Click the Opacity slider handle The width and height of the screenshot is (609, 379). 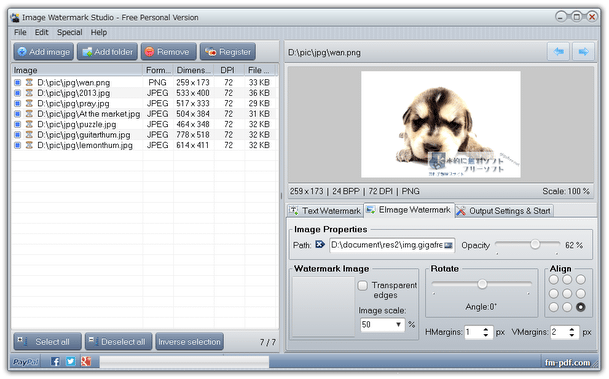pos(535,244)
